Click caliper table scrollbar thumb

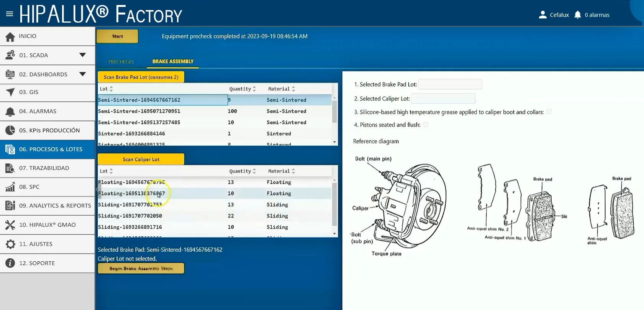[x=334, y=204]
